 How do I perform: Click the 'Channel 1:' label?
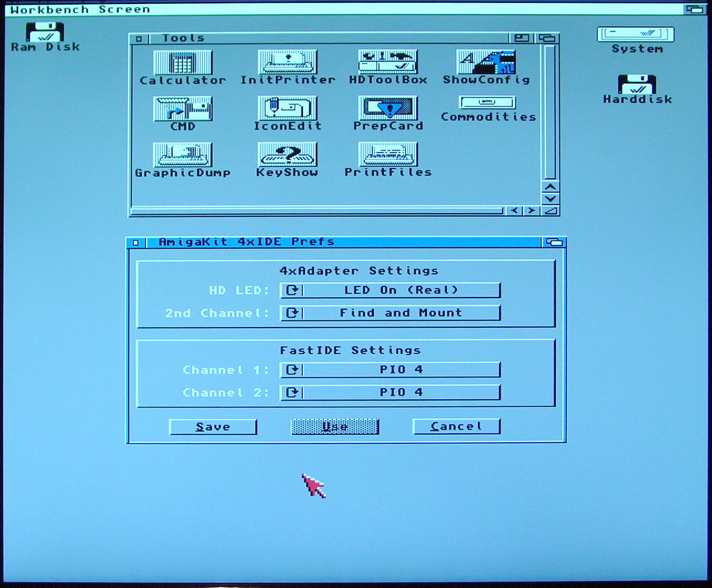point(226,370)
